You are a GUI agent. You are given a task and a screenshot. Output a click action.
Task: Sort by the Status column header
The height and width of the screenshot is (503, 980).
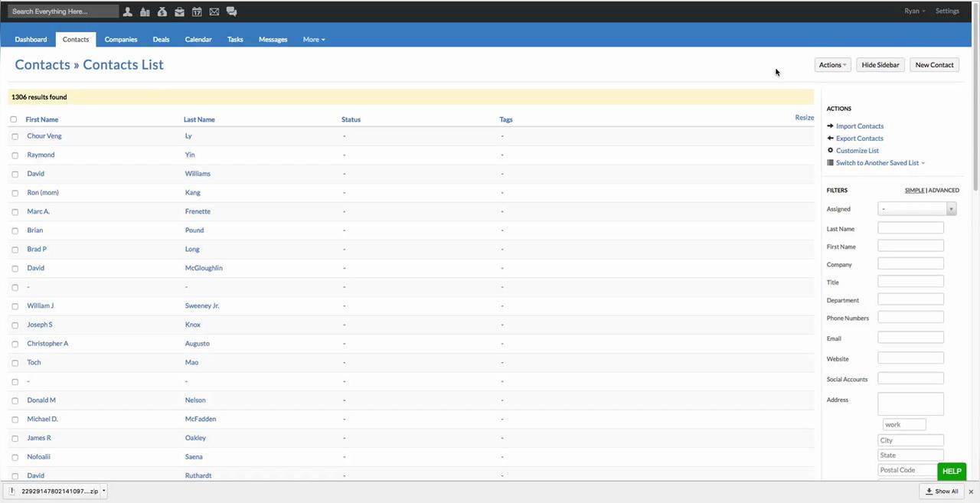(351, 119)
